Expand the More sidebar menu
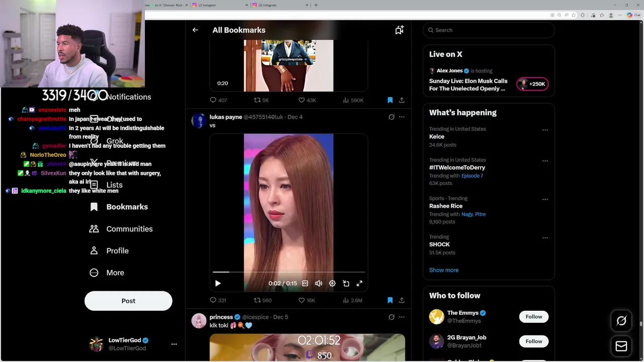 click(x=107, y=273)
